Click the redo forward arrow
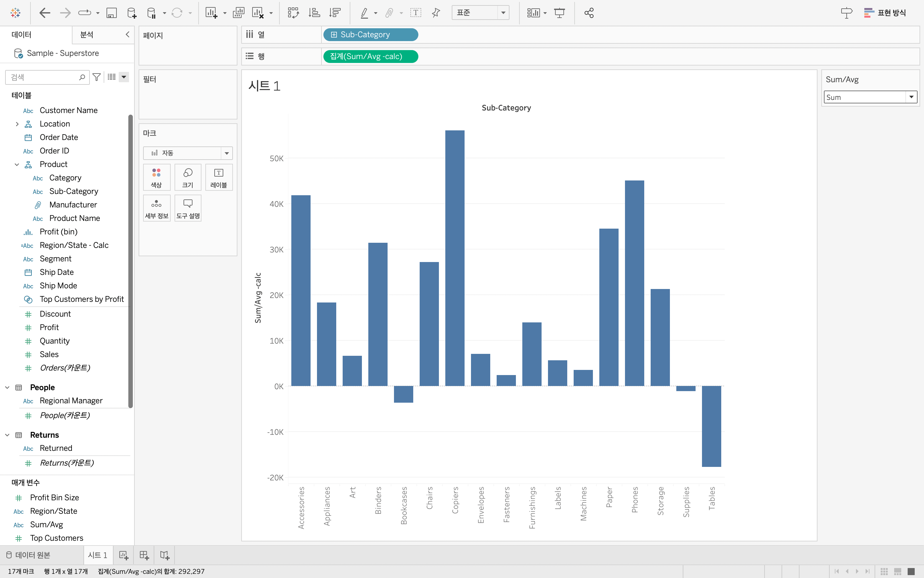The image size is (924, 578). tap(65, 13)
